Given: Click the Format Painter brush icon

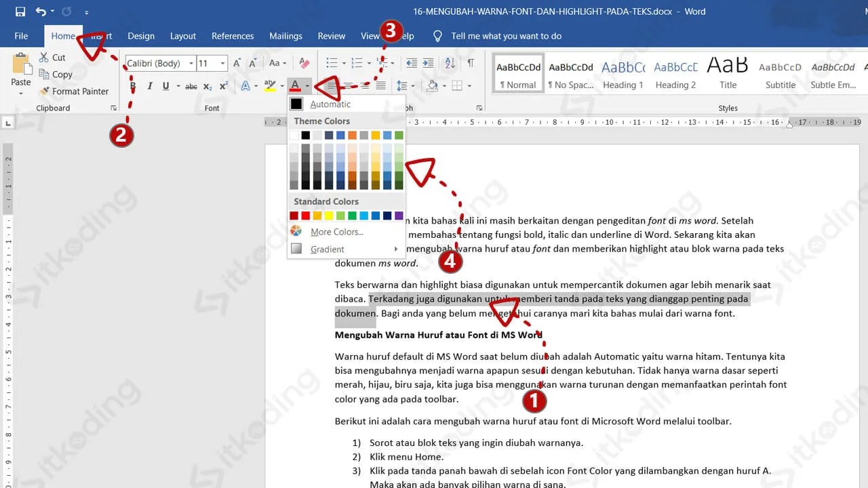Looking at the screenshot, I should pyautogui.click(x=44, y=91).
